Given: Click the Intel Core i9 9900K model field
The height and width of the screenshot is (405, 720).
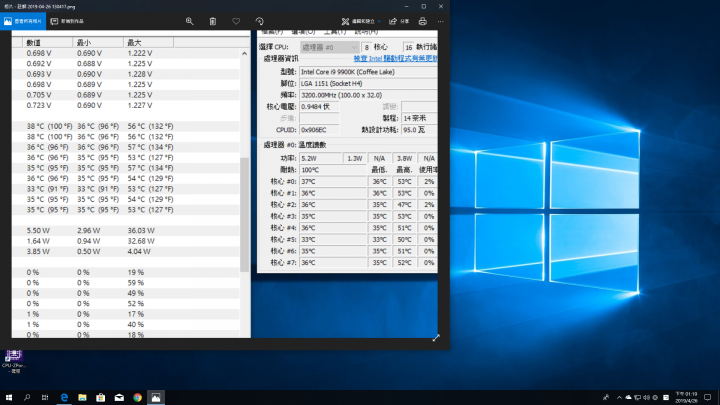Looking at the screenshot, I should [x=368, y=72].
